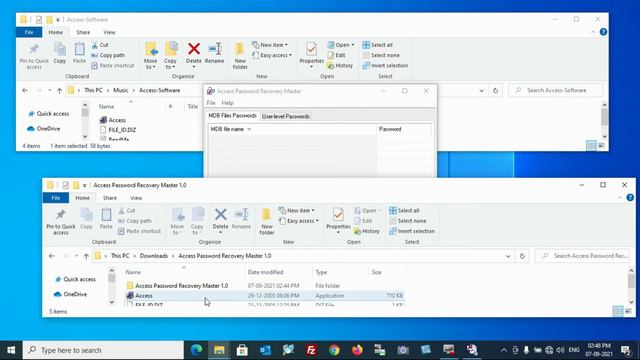Open the Open dropdown in Access-Software window
Viewport: 640px width, 360px height.
click(x=341, y=45)
